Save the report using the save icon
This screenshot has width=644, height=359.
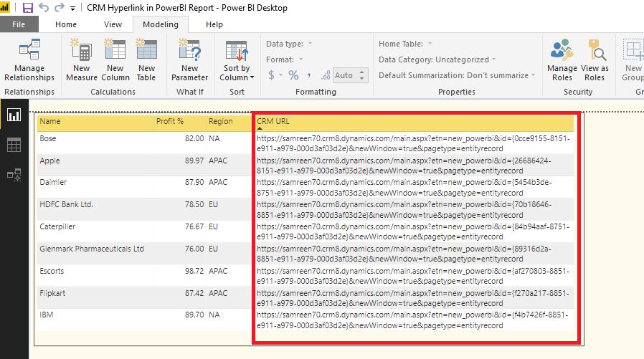click(28, 8)
